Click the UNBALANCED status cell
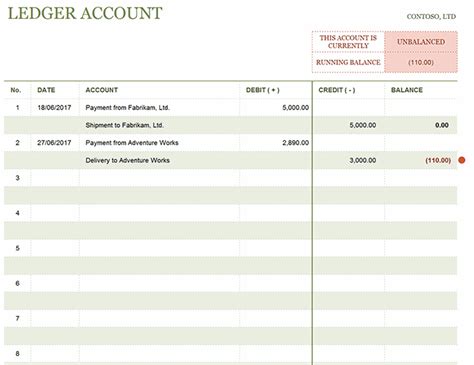This screenshot has width=474, height=365. [421, 42]
